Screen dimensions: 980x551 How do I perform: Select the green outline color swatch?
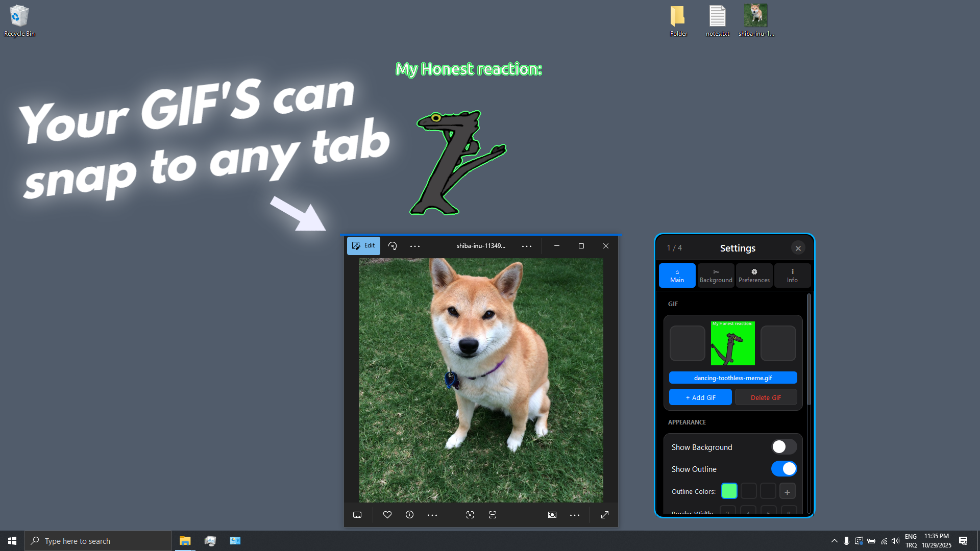tap(729, 491)
